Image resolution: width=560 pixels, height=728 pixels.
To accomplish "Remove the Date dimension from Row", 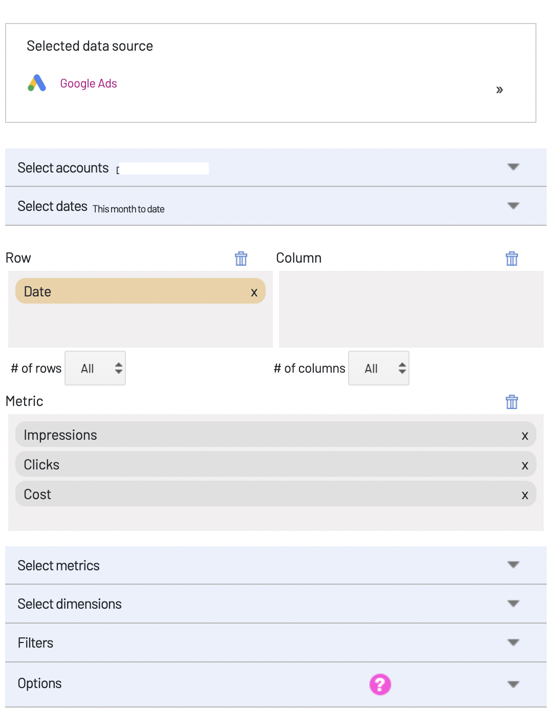I will 254,292.
